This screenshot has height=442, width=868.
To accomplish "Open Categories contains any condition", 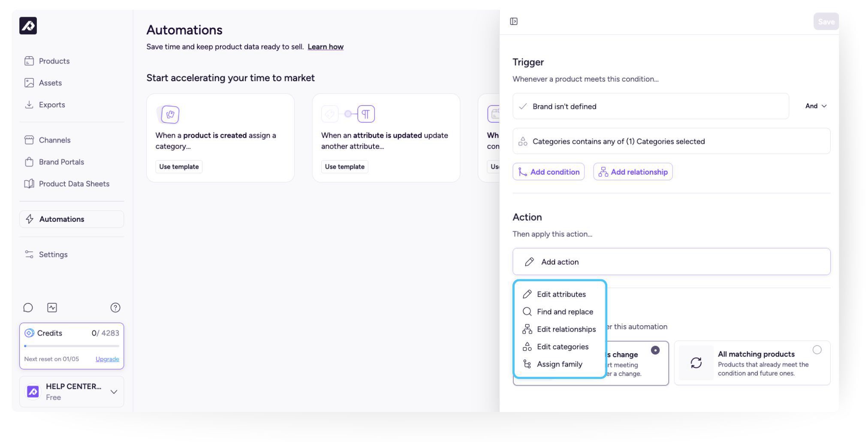I will coord(671,141).
